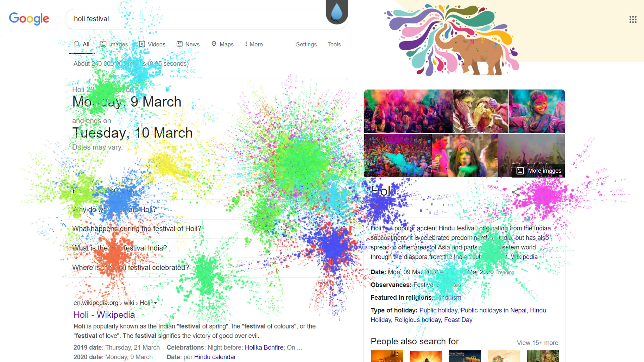The width and height of the screenshot is (644, 362).
Task: Open the Holi - Wikipedia result link
Action: pyautogui.click(x=104, y=315)
